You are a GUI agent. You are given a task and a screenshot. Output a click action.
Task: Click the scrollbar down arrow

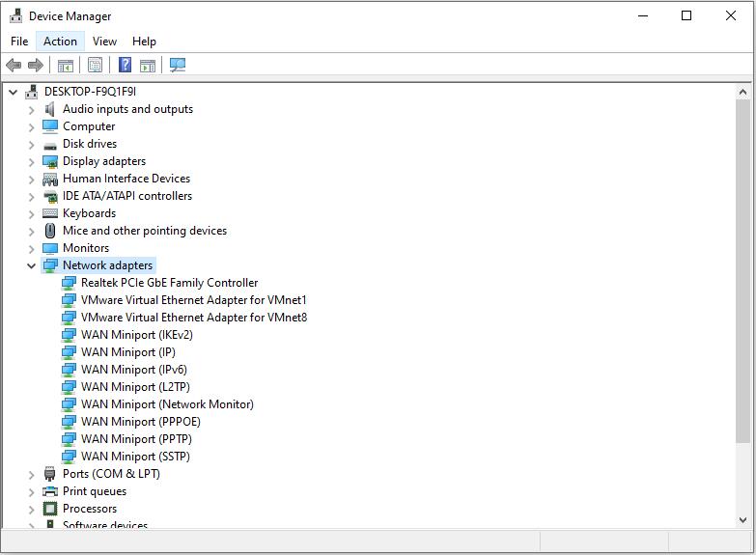[742, 520]
